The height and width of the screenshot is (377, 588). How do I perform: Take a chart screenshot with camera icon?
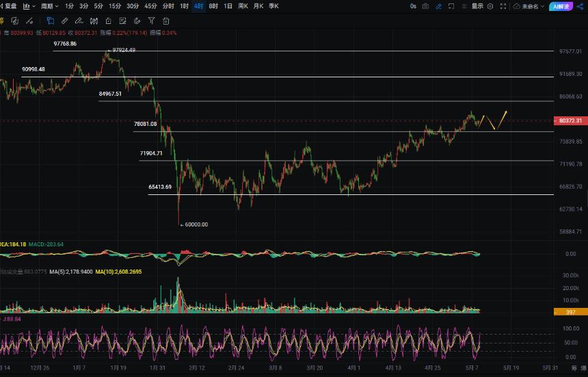pos(425,6)
